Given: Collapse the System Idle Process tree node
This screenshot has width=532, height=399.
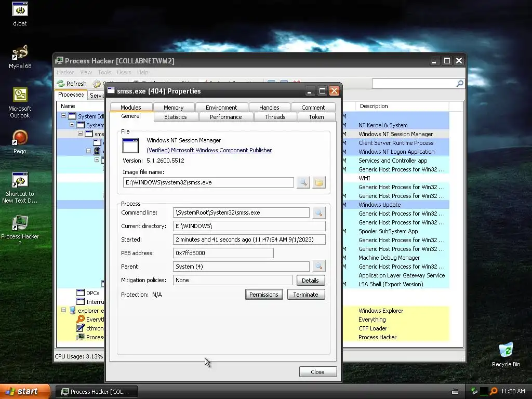Looking at the screenshot, I should pos(63,116).
